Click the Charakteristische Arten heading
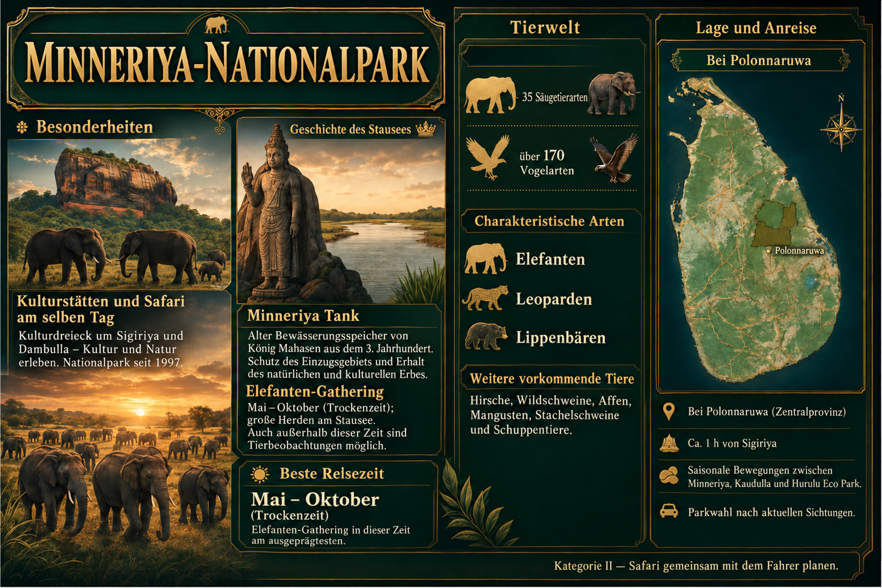The image size is (882, 588). click(x=549, y=222)
